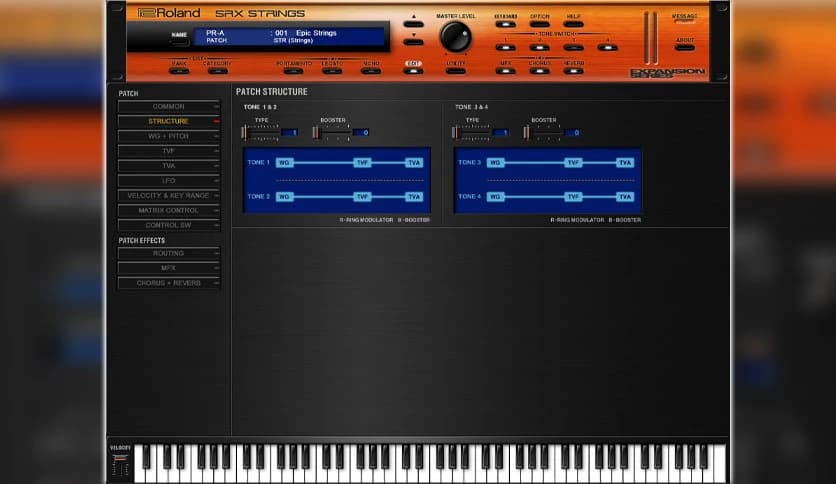Toggle Tone Switch 4
Viewport: 836px width, 484px height.
click(x=608, y=47)
